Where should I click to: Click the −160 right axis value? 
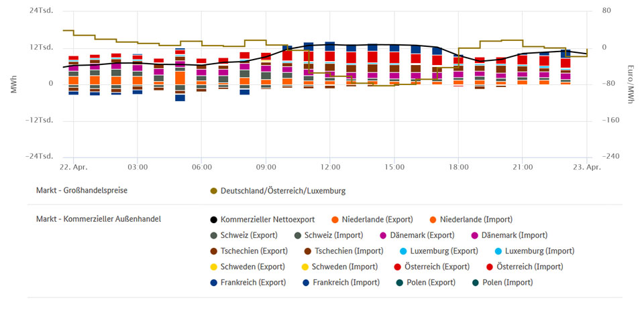[610, 120]
